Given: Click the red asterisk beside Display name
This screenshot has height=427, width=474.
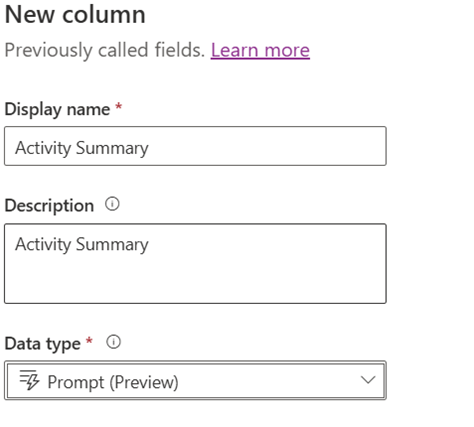Looking at the screenshot, I should (x=118, y=107).
